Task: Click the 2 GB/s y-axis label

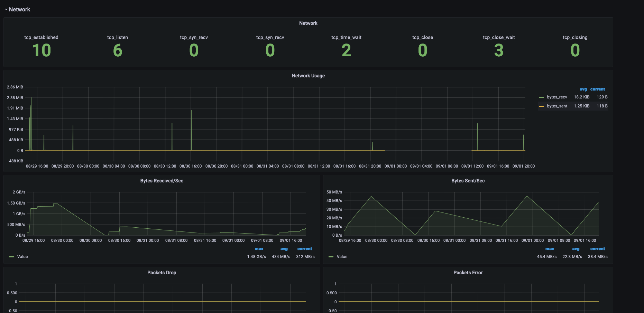Action: (x=19, y=192)
